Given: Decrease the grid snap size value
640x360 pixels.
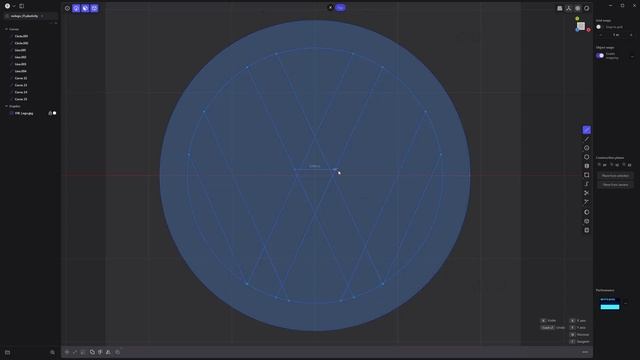Looking at the screenshot, I should tap(600, 35).
